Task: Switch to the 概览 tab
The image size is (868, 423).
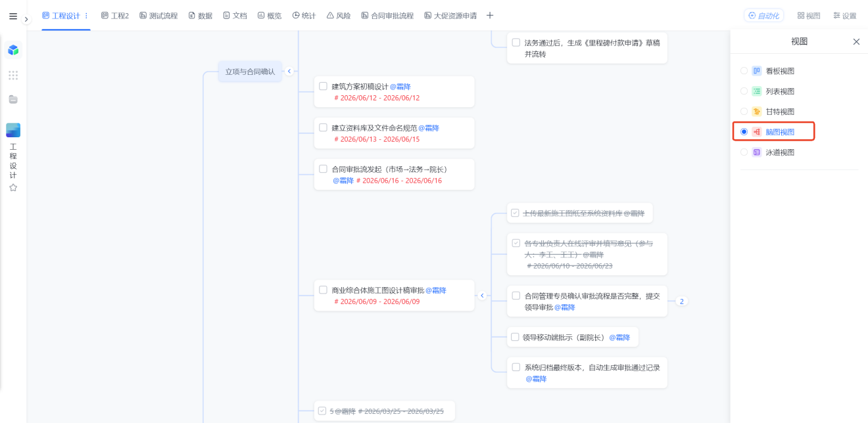Action: click(x=270, y=15)
